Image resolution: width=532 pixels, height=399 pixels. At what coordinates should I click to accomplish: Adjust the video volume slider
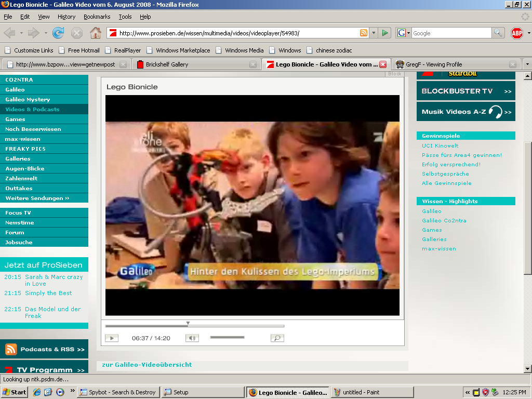click(x=227, y=337)
